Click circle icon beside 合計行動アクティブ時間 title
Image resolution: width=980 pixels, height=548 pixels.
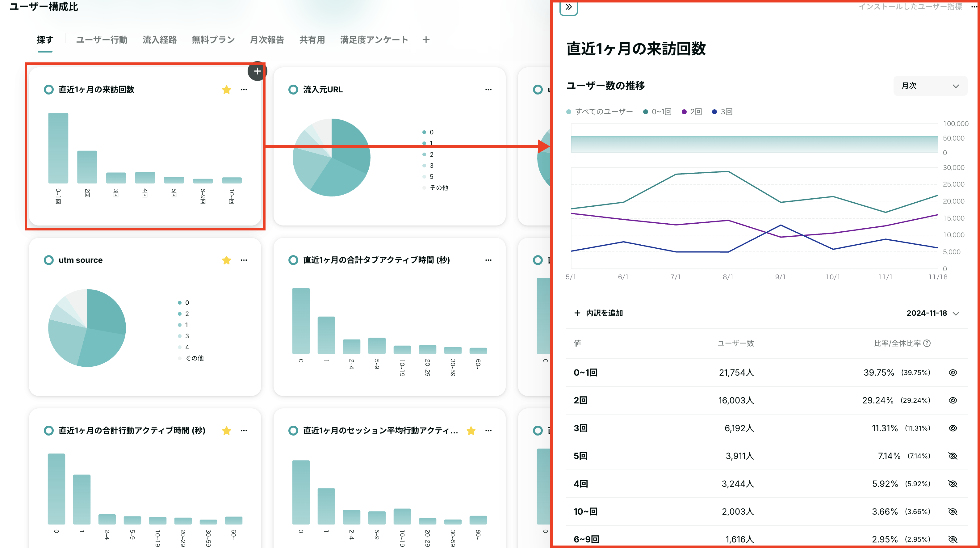coord(49,430)
